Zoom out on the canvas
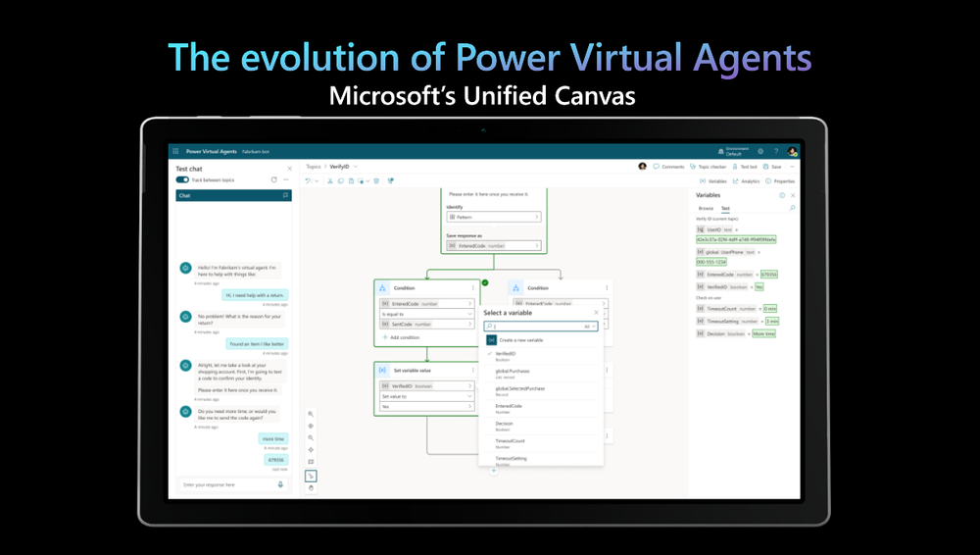The width and height of the screenshot is (980, 555). tap(311, 438)
